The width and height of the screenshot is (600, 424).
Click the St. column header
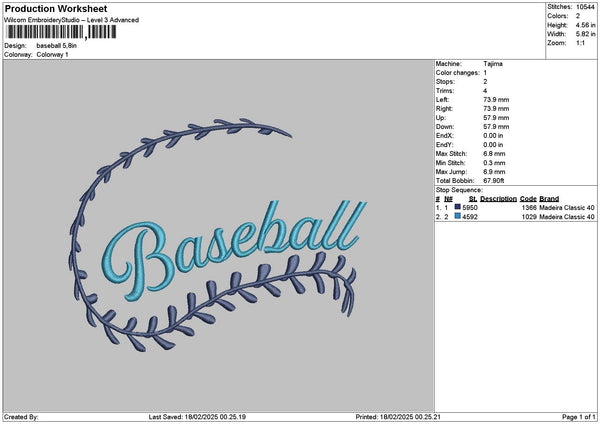(473, 198)
